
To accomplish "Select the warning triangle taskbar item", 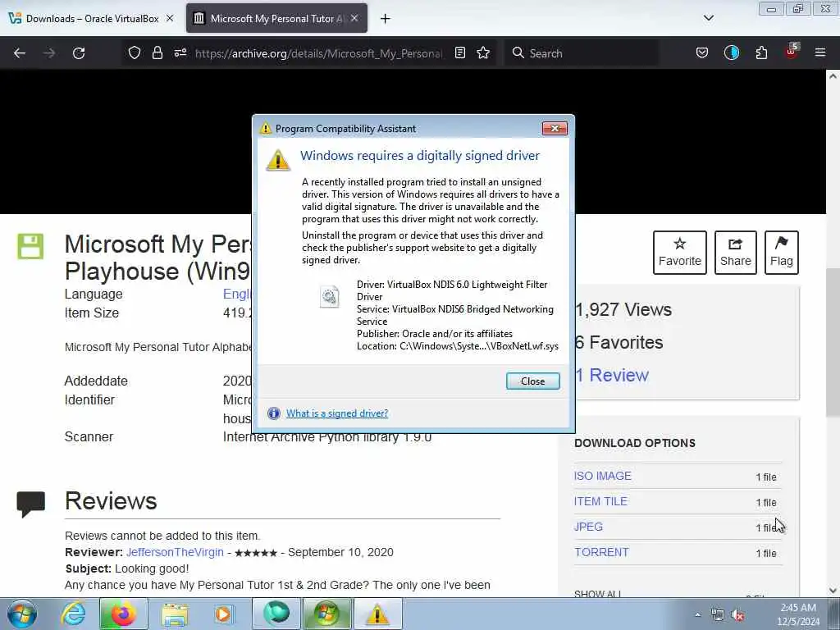I will pyautogui.click(x=377, y=614).
